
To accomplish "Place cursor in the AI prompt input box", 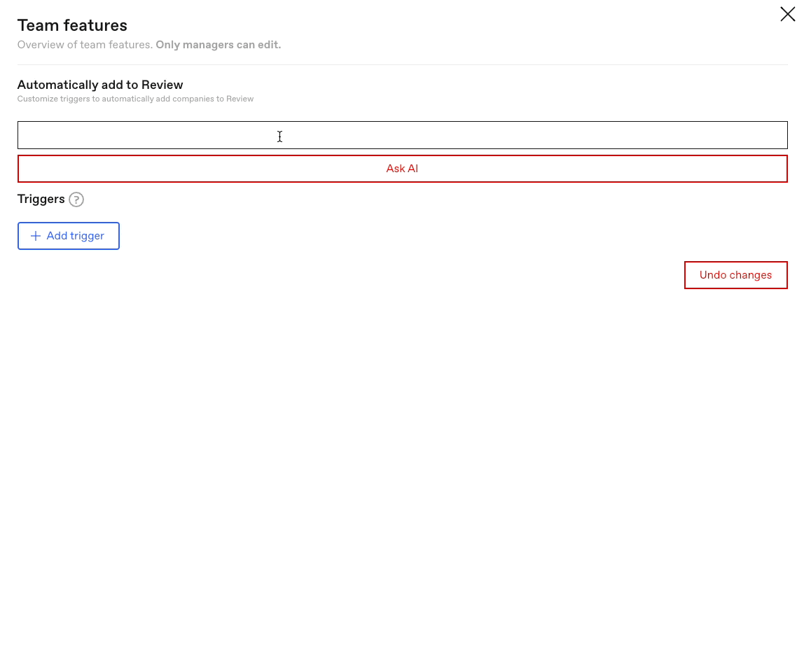I will click(402, 135).
